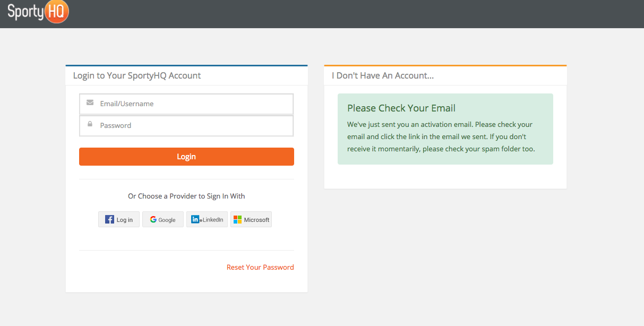Click the Google G logo icon
The height and width of the screenshot is (326, 644).
[153, 219]
